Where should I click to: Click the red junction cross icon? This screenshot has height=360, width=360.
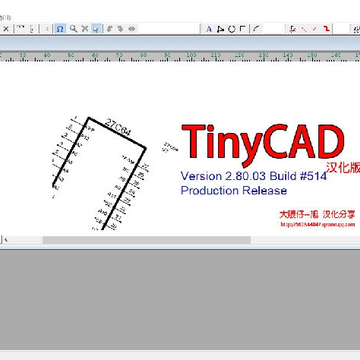tap(293, 29)
